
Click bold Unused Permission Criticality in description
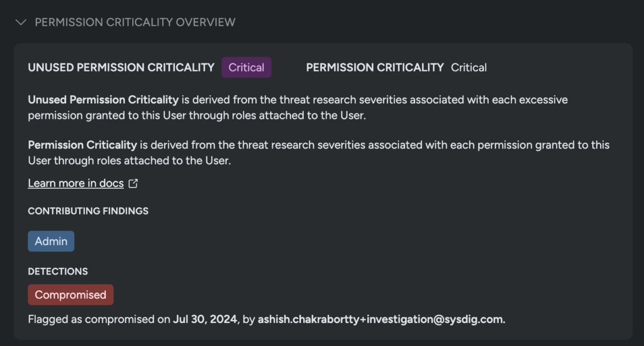tap(103, 100)
